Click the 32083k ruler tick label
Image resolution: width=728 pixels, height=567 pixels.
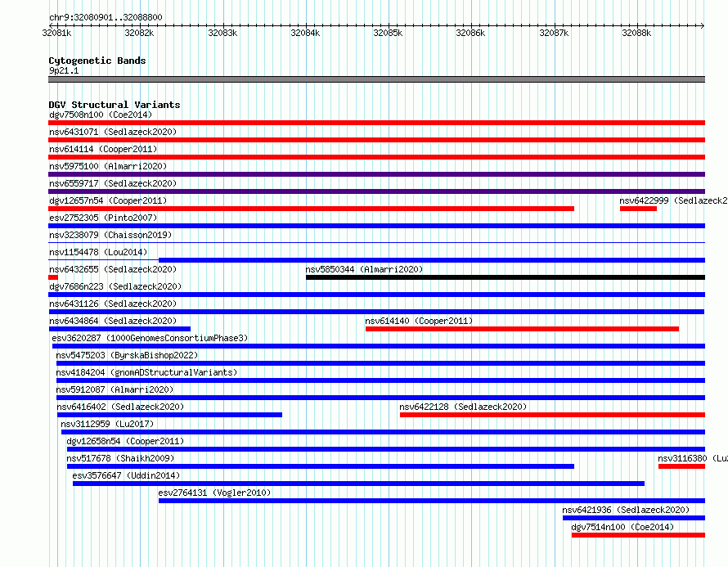pyautogui.click(x=222, y=33)
